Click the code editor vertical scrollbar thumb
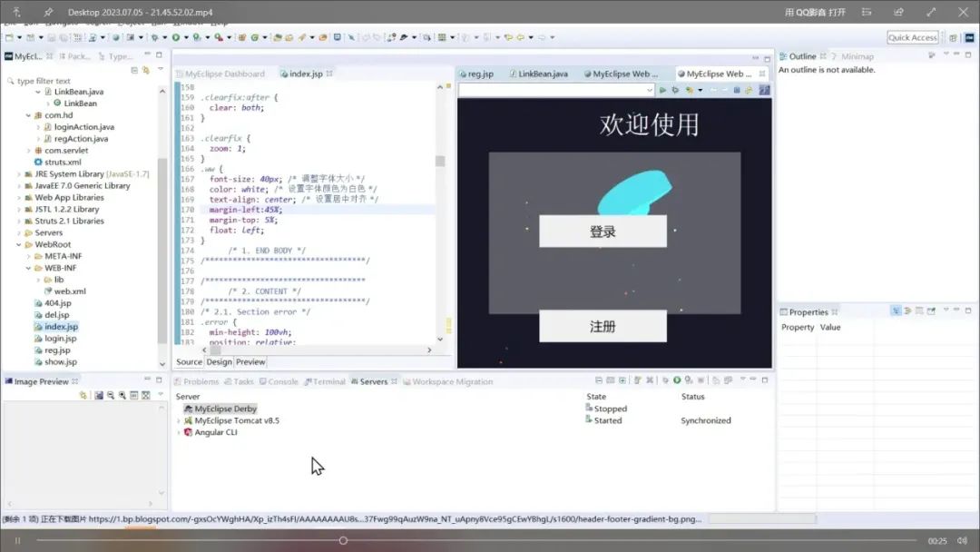 click(440, 161)
